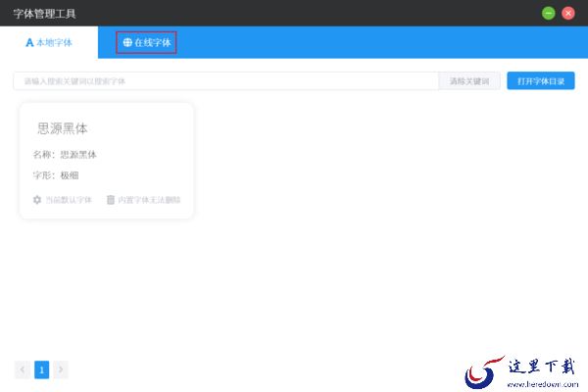The height and width of the screenshot is (392, 588).
Task: Focus the font search keyword field
Action: [225, 81]
